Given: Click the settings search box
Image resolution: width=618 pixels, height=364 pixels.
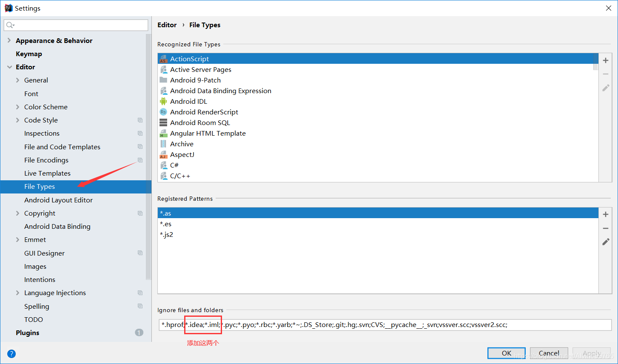Looking at the screenshot, I should tap(77, 25).
